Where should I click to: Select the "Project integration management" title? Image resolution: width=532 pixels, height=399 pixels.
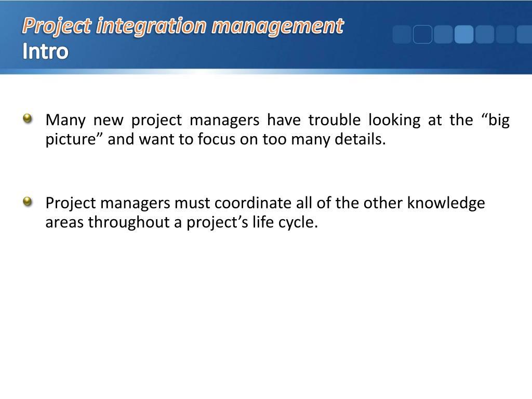coord(183,25)
